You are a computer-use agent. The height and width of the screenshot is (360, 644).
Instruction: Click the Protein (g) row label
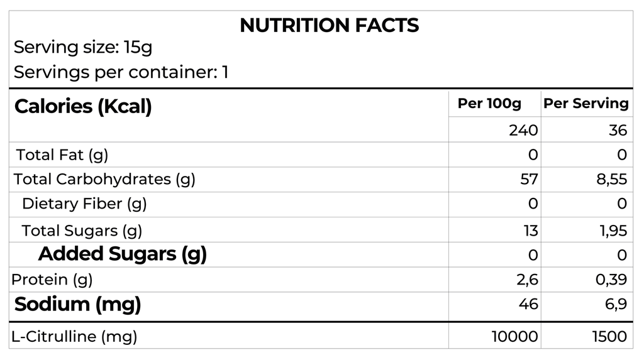coord(52,279)
